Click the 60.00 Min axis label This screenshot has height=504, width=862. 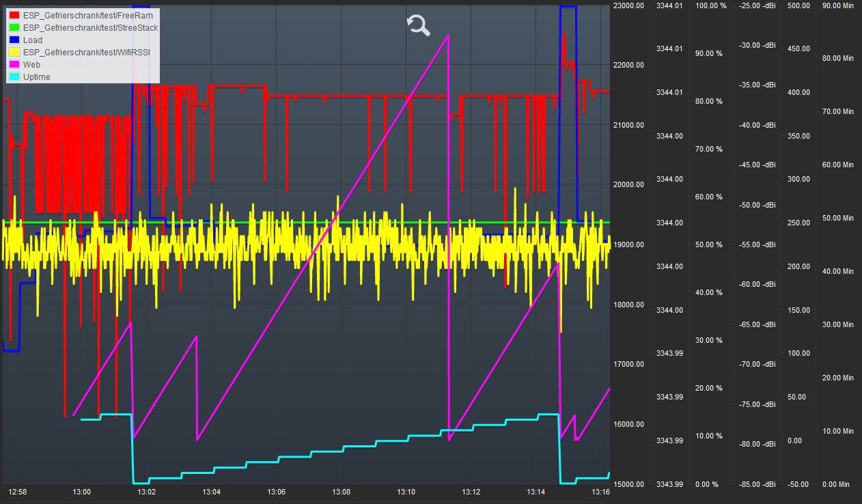[837, 165]
